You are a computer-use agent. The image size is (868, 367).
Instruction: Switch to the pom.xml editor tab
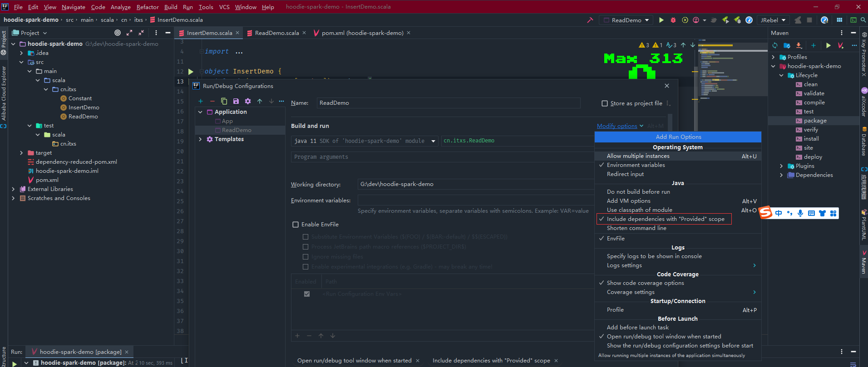(x=362, y=33)
